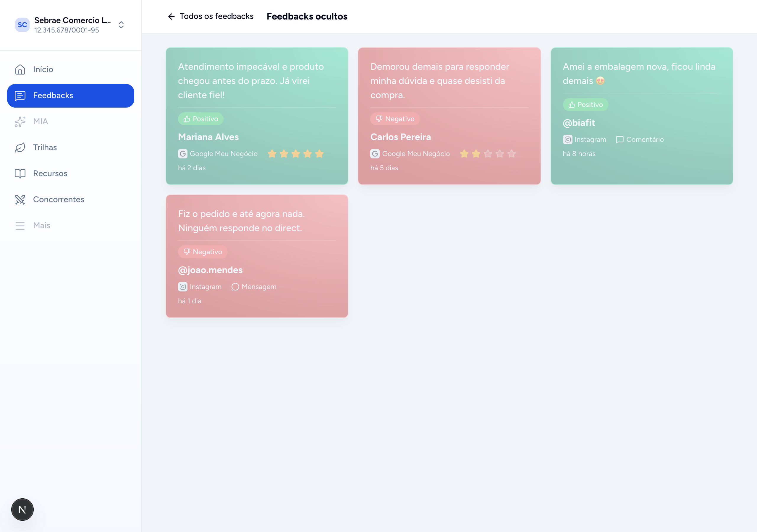The width and height of the screenshot is (757, 532).
Task: Click the Recursos book icon
Action: (20, 173)
